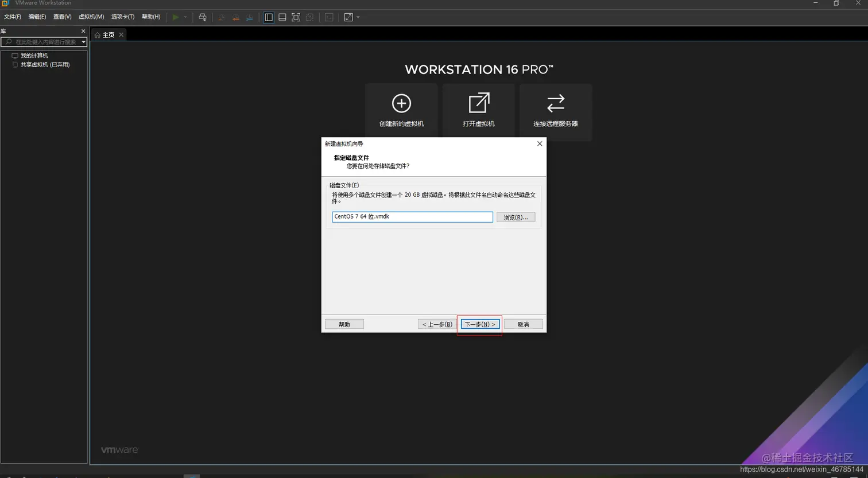Click the manage snapshots toolbar icon

[x=249, y=17]
